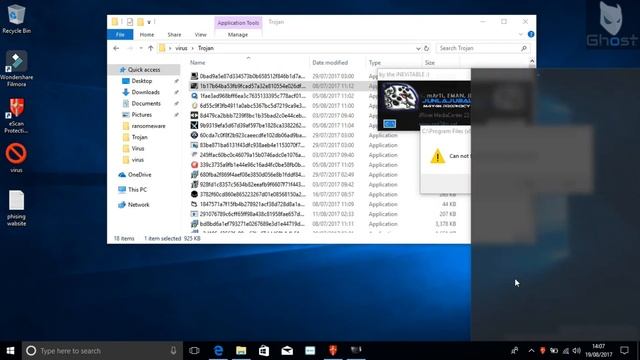Expand the ribbon with the chevron
Screen dimensions: 640x360
click(520, 34)
